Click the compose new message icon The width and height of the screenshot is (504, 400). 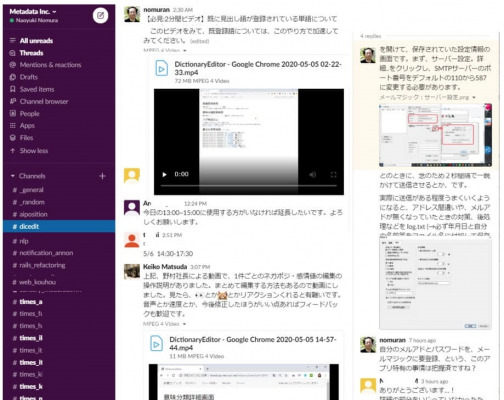point(100,15)
